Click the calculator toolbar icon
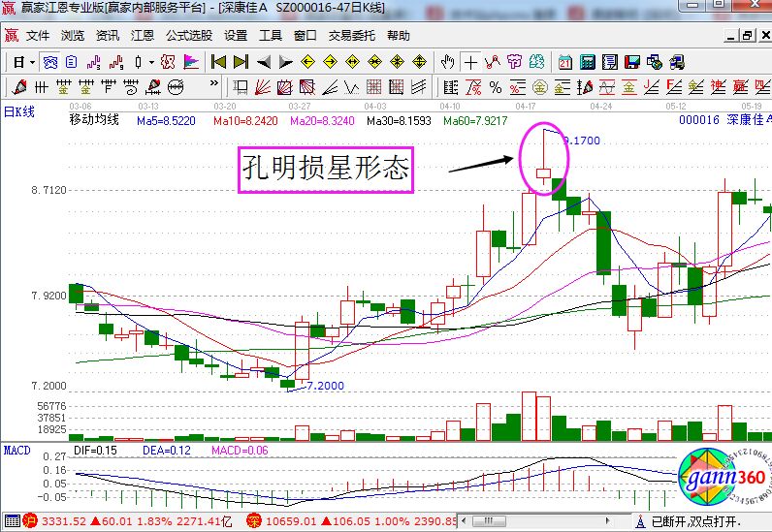The height and width of the screenshot is (532, 772). [x=588, y=62]
